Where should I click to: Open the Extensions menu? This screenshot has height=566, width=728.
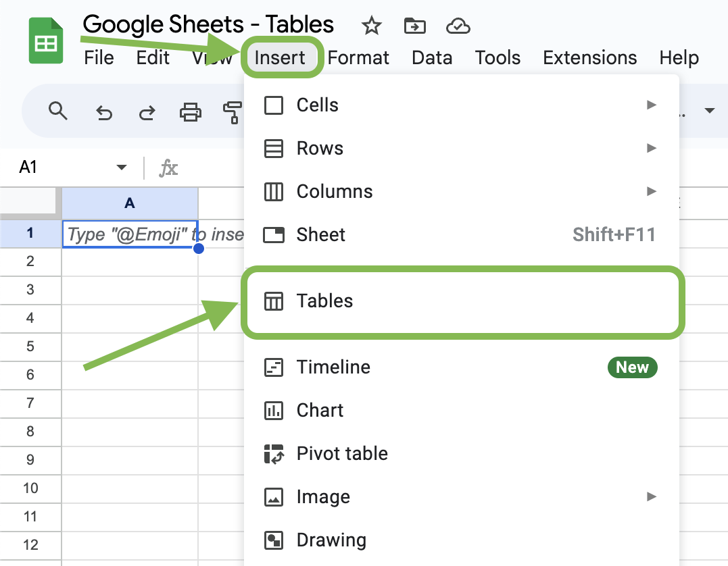[x=589, y=58]
